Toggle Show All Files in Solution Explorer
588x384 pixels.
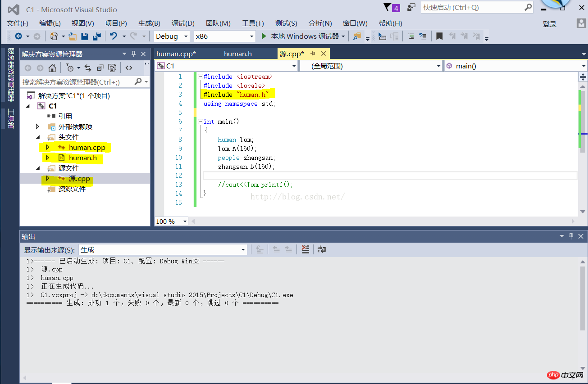[112, 68]
